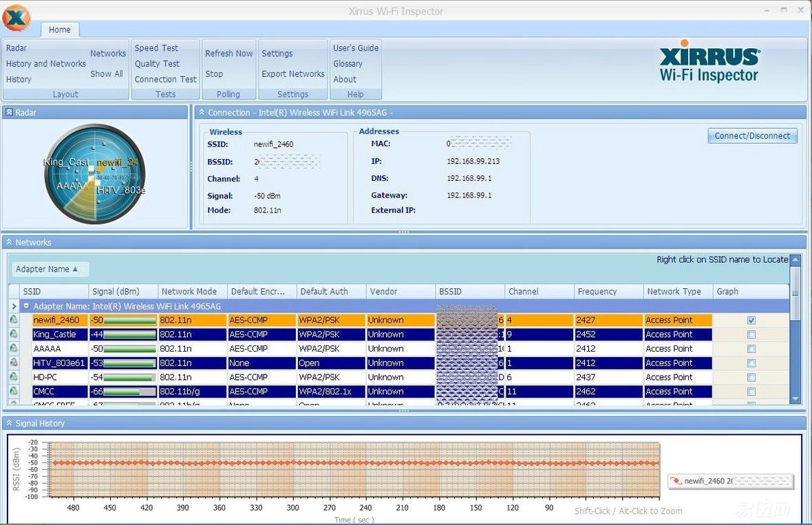Click the CMCC signal strength bar
Image resolution: width=812 pixels, height=525 pixels.
pos(129,392)
